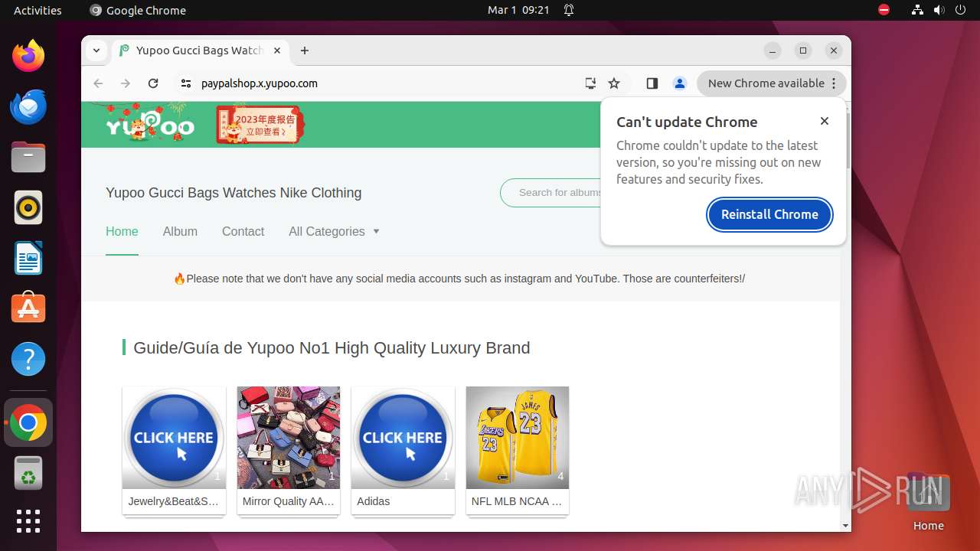Open the Help icon in the dock

click(28, 359)
